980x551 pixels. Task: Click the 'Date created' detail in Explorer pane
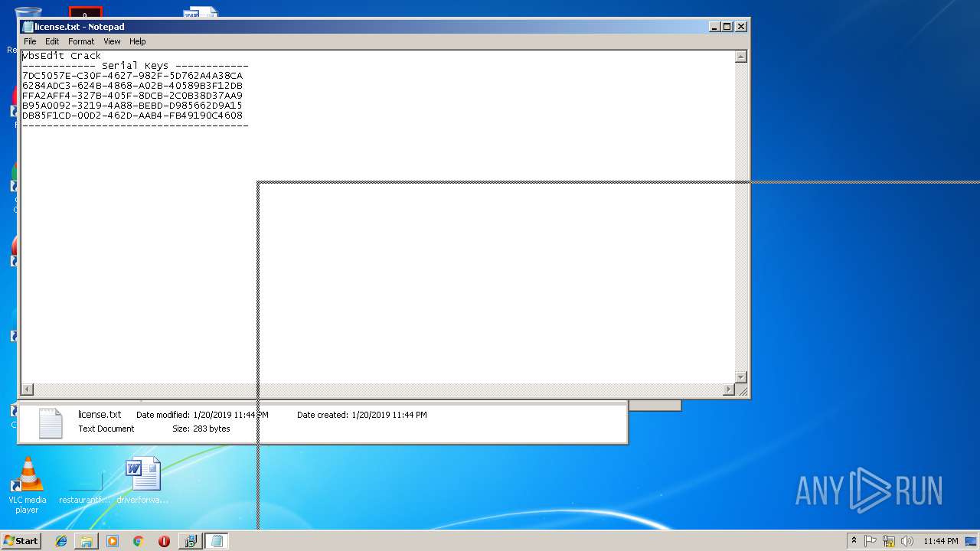click(x=362, y=415)
